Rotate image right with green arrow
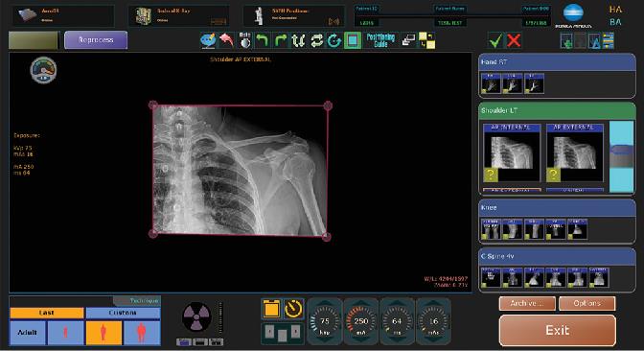The image size is (644, 351). [281, 40]
